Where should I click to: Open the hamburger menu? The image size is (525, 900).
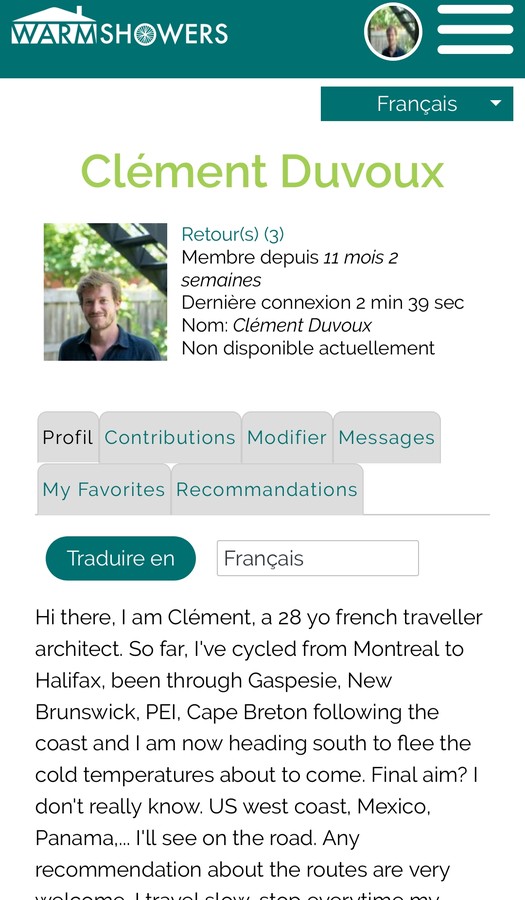tap(475, 29)
